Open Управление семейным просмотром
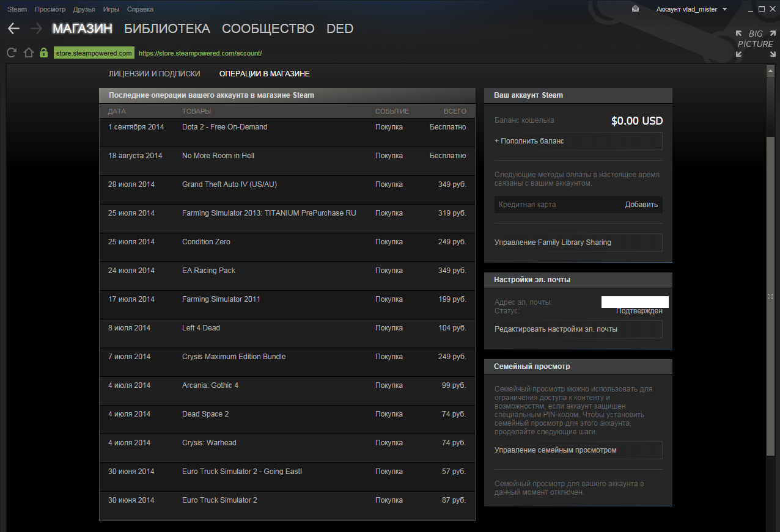Screen dimensions: 780x532 tap(578, 450)
